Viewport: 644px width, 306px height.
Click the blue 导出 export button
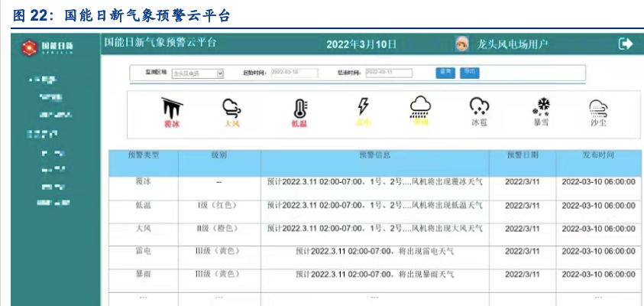pos(470,73)
